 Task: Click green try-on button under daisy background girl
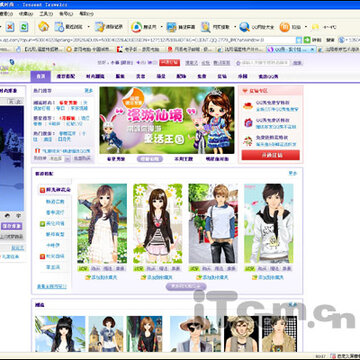pos(139,269)
